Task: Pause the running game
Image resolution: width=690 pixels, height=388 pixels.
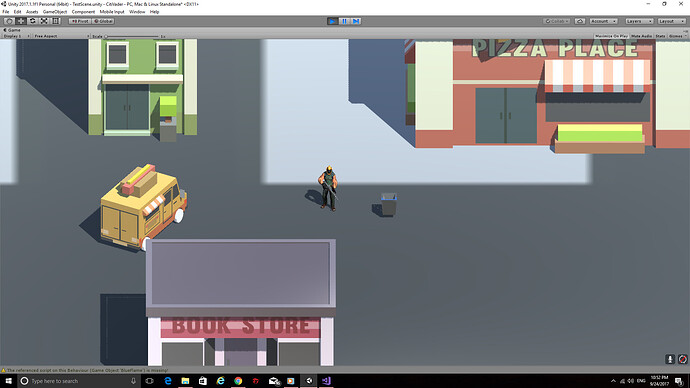Action: pyautogui.click(x=345, y=21)
